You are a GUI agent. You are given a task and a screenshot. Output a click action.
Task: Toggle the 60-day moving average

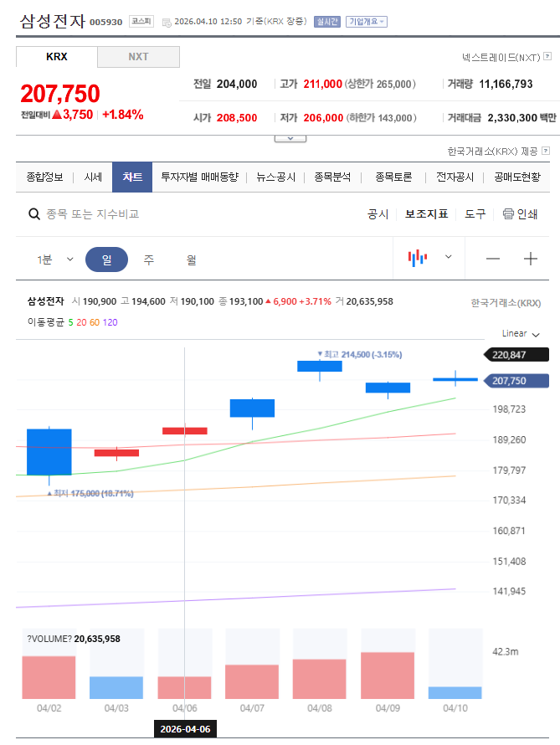pyautogui.click(x=95, y=322)
